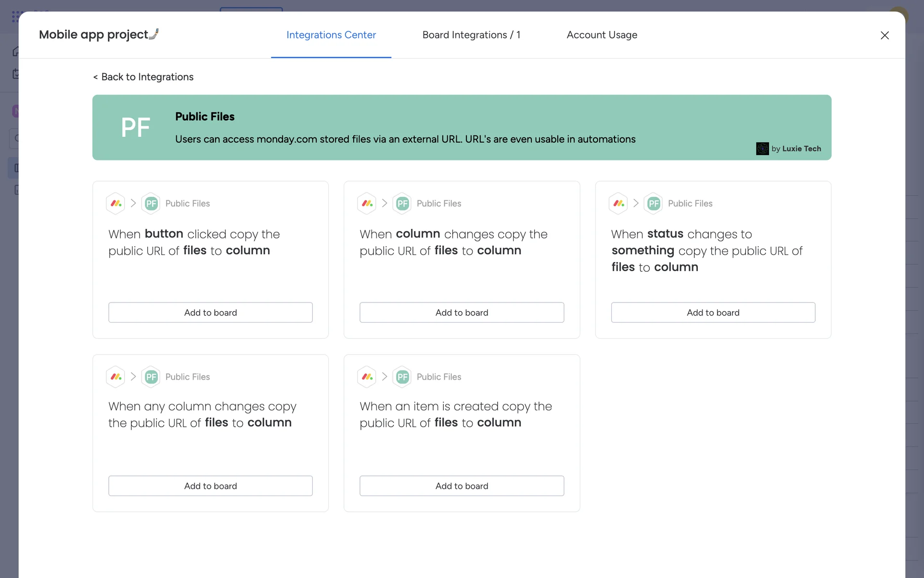Add item-created recipe to board
This screenshot has height=578, width=924.
pyautogui.click(x=462, y=486)
